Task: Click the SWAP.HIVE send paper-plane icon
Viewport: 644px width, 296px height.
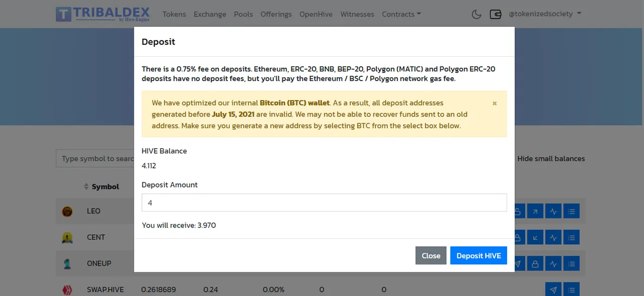Action: [x=553, y=289]
